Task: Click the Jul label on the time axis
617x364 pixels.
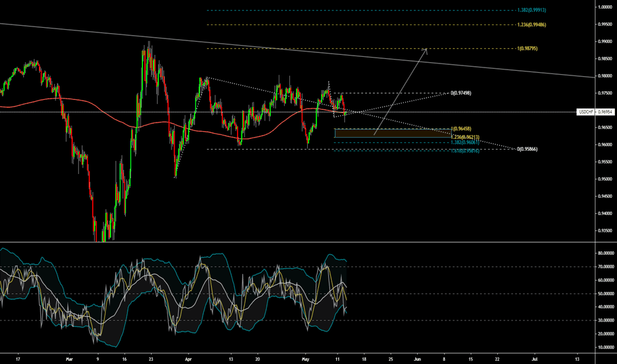Action: 535,359
